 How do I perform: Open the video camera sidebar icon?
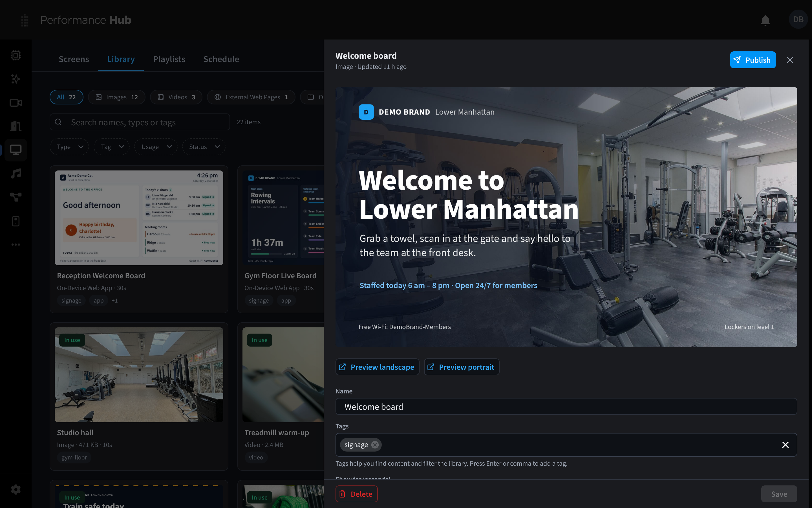(x=16, y=103)
